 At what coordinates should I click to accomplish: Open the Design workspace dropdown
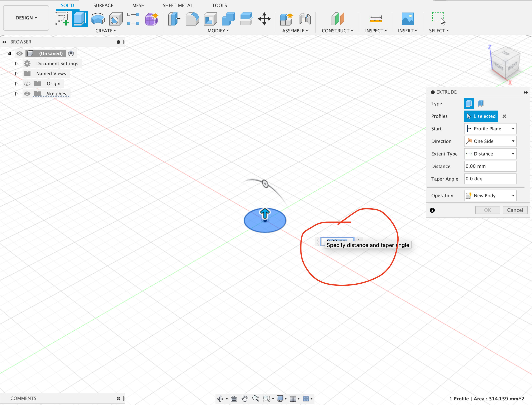[x=26, y=18]
